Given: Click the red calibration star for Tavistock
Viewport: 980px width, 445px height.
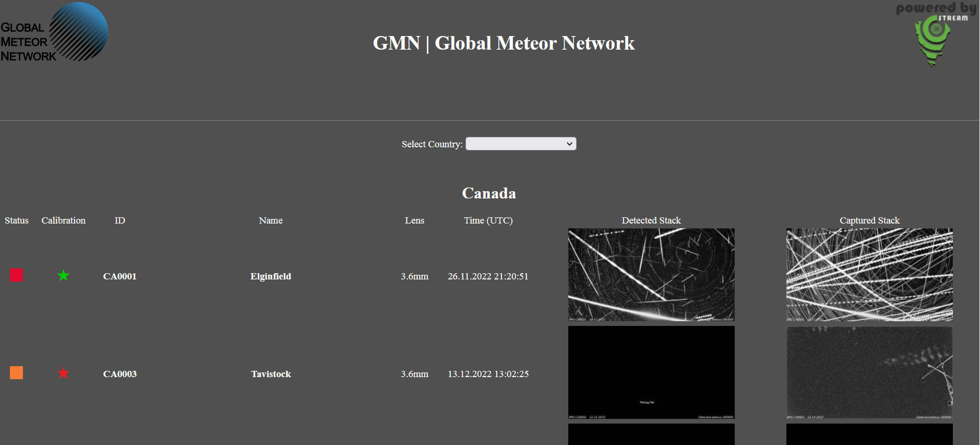Looking at the screenshot, I should point(64,373).
